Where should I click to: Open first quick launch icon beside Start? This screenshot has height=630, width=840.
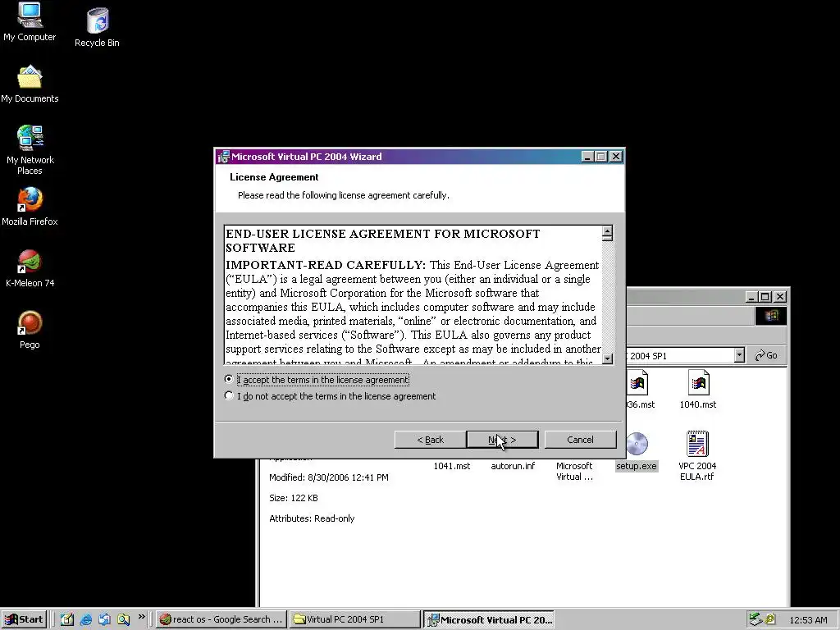[67, 619]
